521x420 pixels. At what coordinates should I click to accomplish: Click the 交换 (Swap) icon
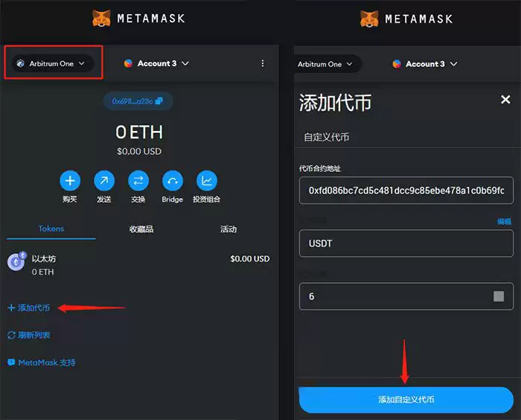(x=138, y=181)
